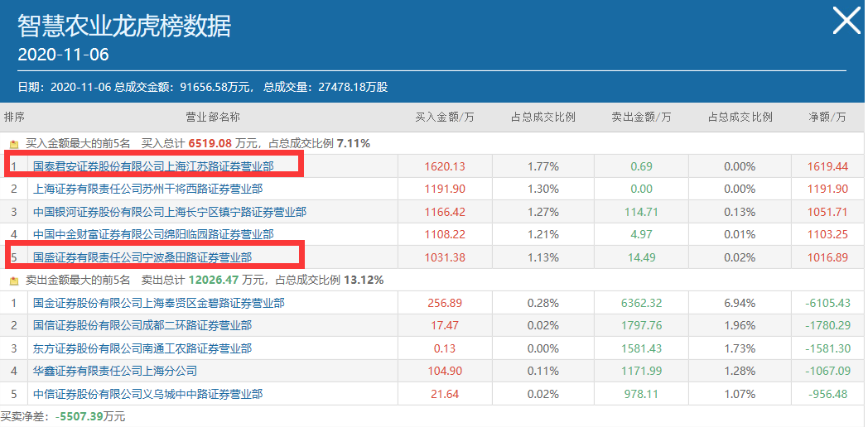This screenshot has height=427, width=868.
Task: Select buy amount 1620.13 cell
Action: click(445, 166)
